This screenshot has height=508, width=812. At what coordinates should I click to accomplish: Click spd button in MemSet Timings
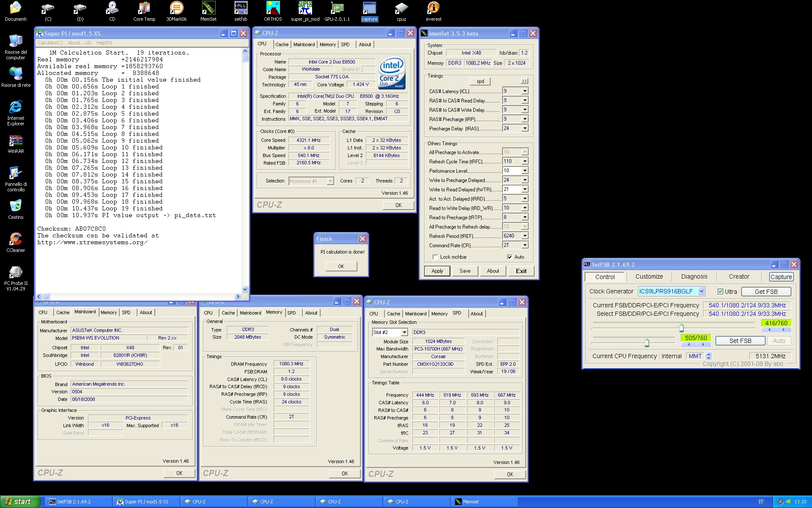(x=480, y=81)
